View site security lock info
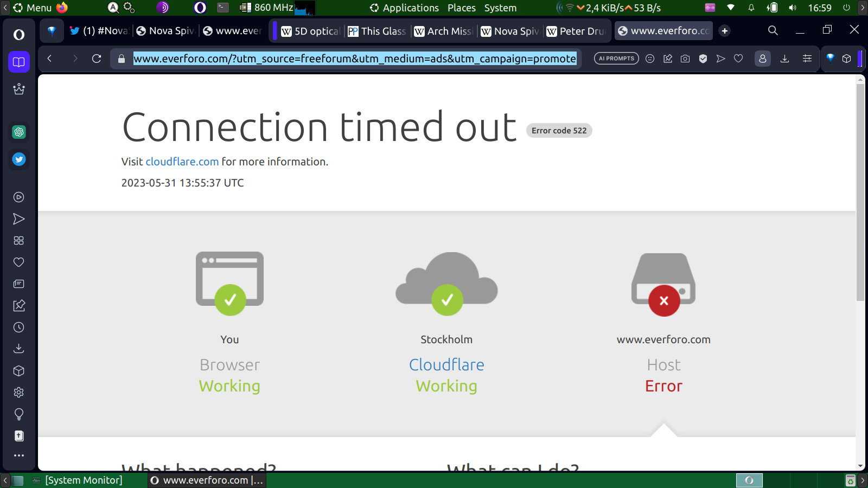 [x=122, y=59]
